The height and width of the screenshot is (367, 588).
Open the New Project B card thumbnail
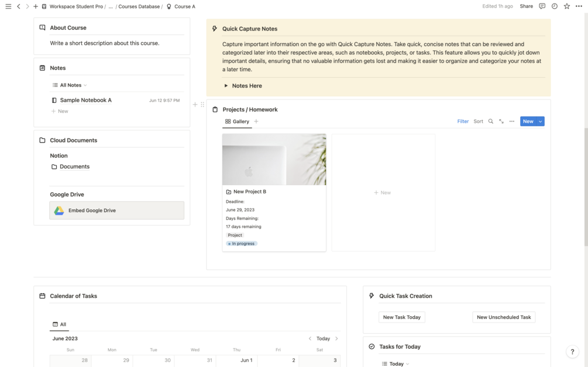tap(274, 160)
